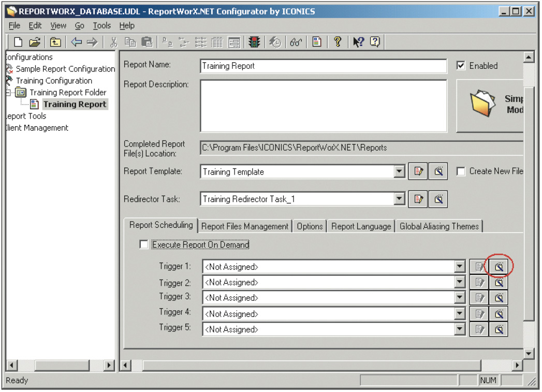Click the new trigger button for Trigger 5

click(x=499, y=329)
